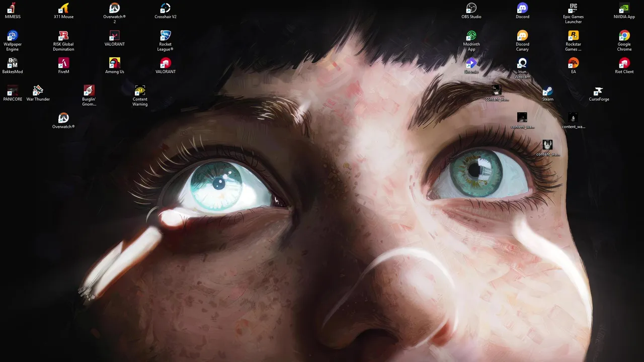The image size is (644, 362).
Task: Click the Among Us icon
Action: pyautogui.click(x=114, y=66)
